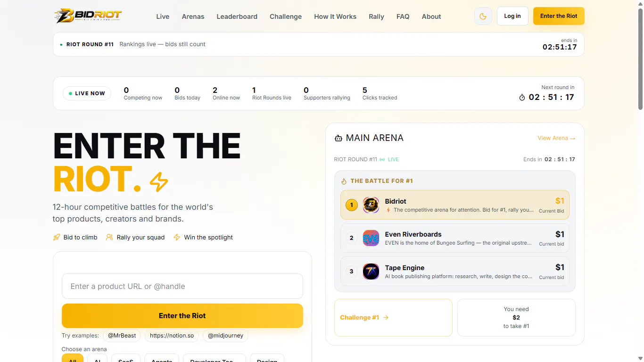Viewport: 644px width, 362px height.
Task: Go to the Leaderboard page
Action: [x=237, y=16]
